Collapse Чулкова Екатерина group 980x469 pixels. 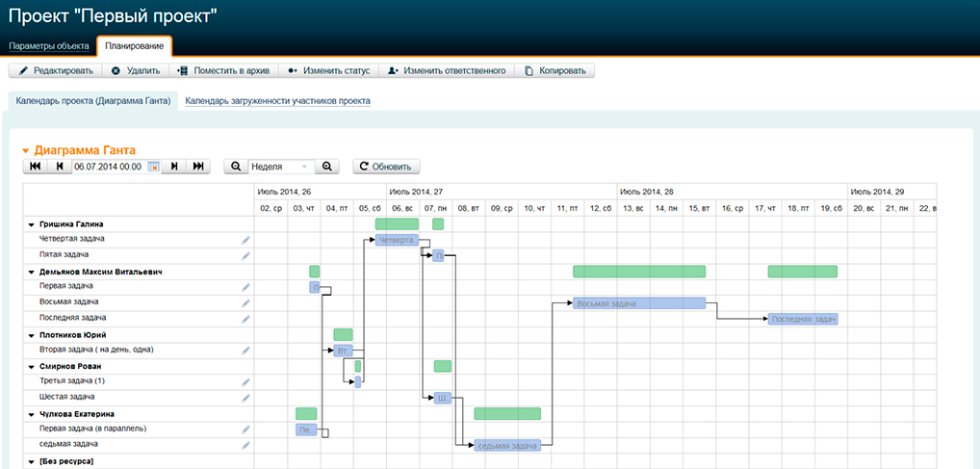[31, 414]
